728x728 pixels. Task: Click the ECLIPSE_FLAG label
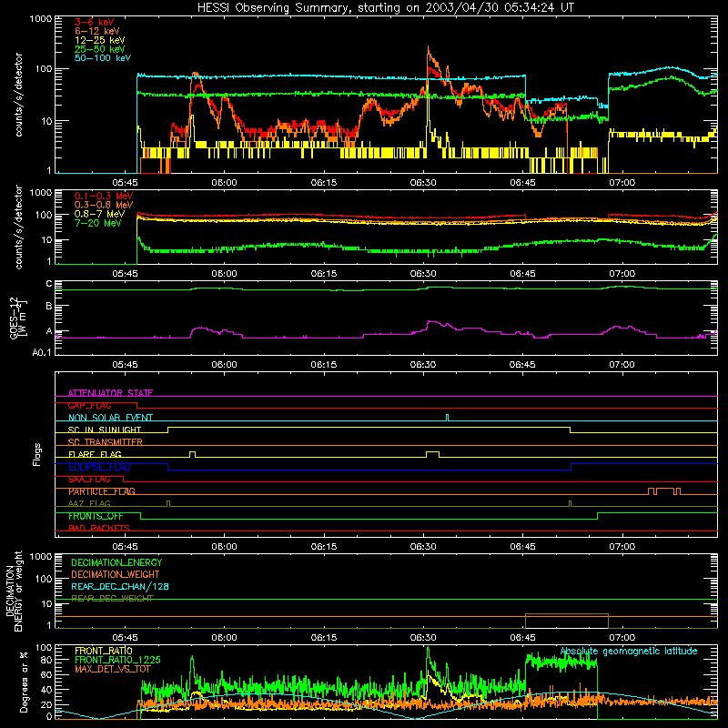99,467
